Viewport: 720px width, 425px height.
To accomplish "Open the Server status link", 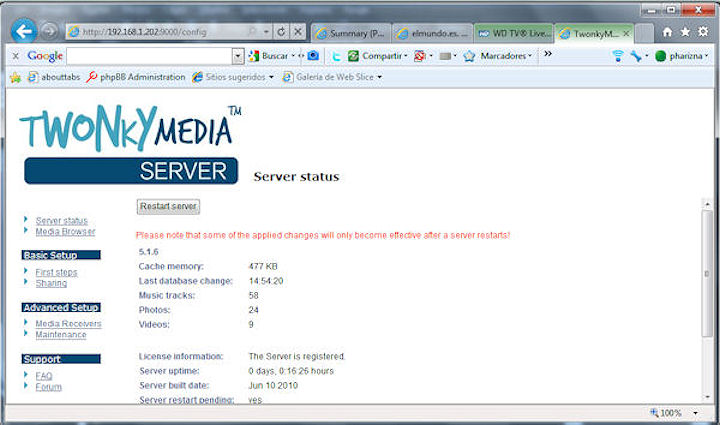I will [62, 221].
